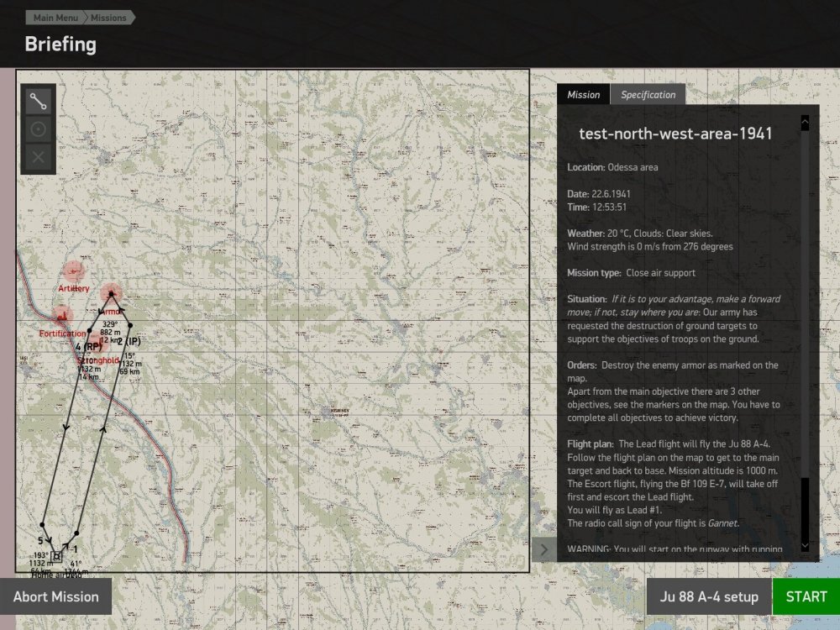
Task: Open Missions in the breadcrumb
Action: pos(108,18)
